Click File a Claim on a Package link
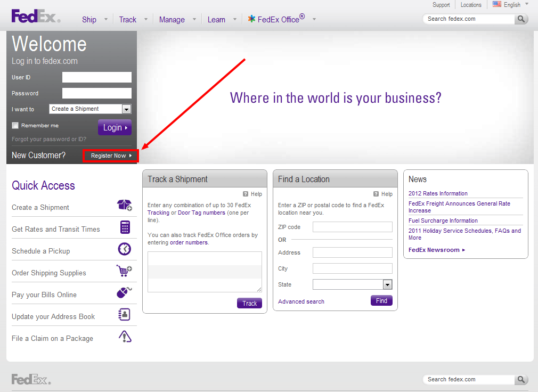Viewport: 538px width, 392px height. tap(52, 339)
